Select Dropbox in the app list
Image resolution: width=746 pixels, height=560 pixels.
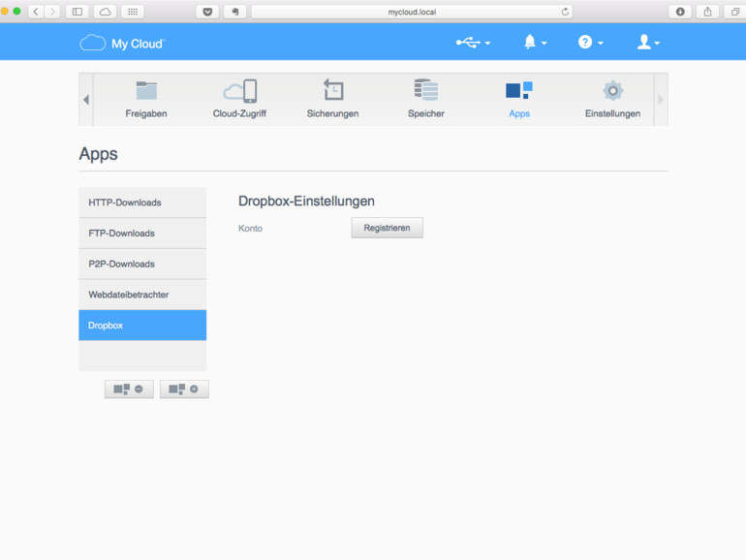coord(142,326)
